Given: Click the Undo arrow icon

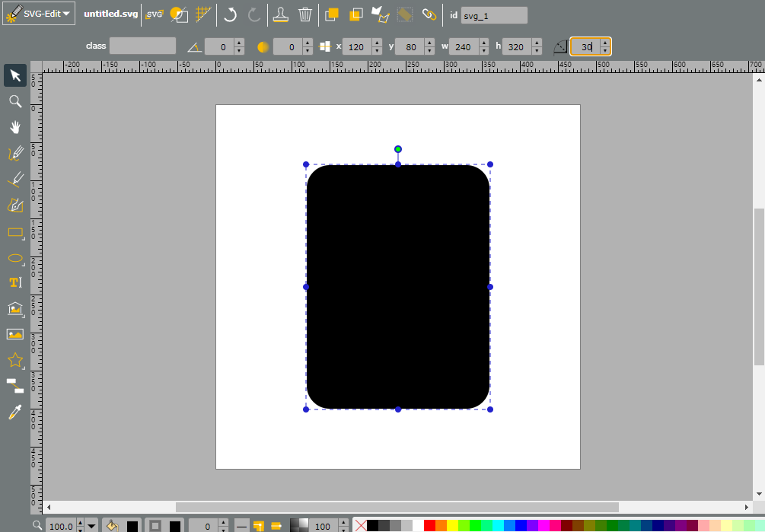Looking at the screenshot, I should click(x=230, y=14).
